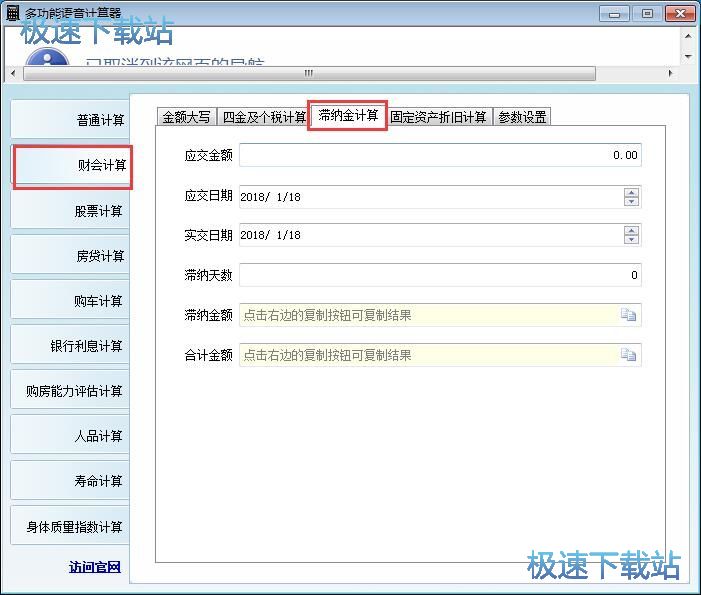The width and height of the screenshot is (701, 595).
Task: Open the 购车计算 section
Action: pyautogui.click(x=70, y=301)
